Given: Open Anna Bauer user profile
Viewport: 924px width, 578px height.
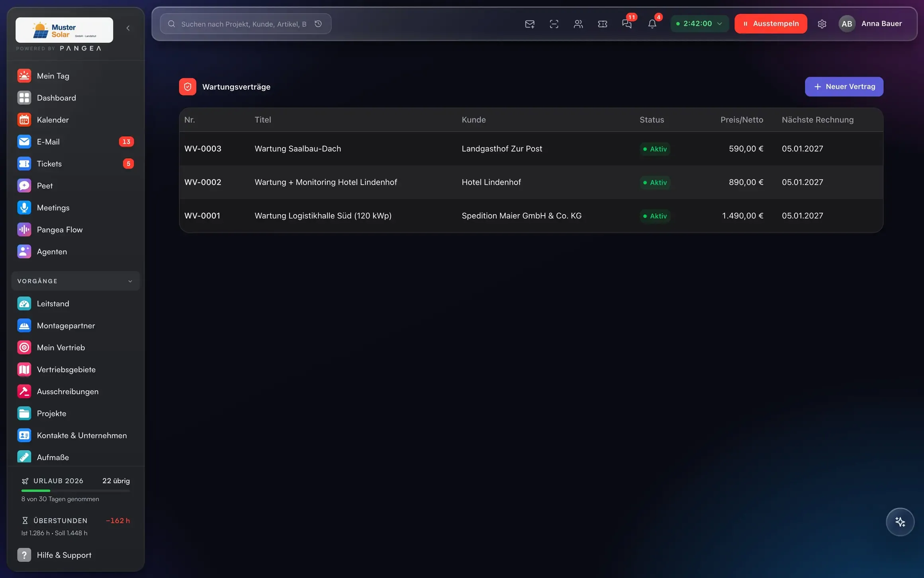Looking at the screenshot, I should pyautogui.click(x=871, y=24).
